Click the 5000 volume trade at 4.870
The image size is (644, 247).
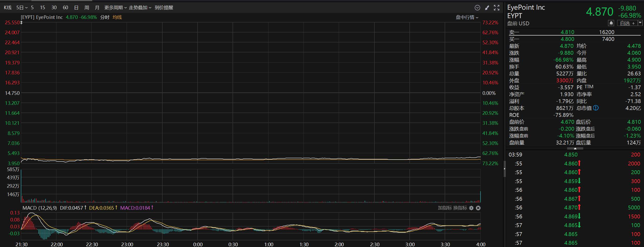click(x=634, y=208)
